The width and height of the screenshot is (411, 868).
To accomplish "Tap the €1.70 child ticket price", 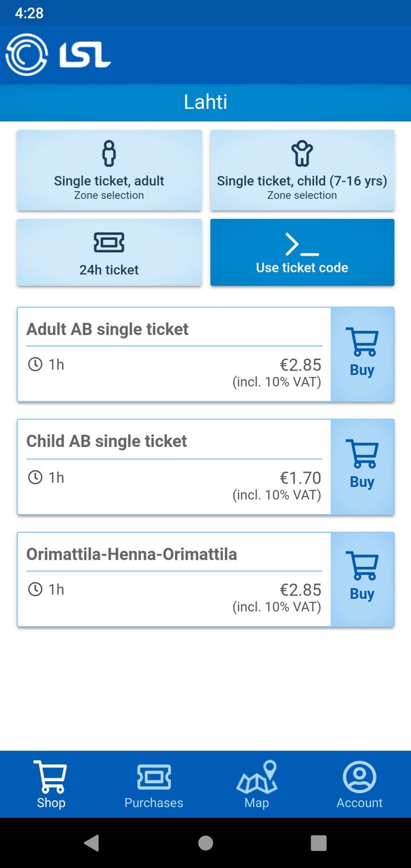I will 300,477.
